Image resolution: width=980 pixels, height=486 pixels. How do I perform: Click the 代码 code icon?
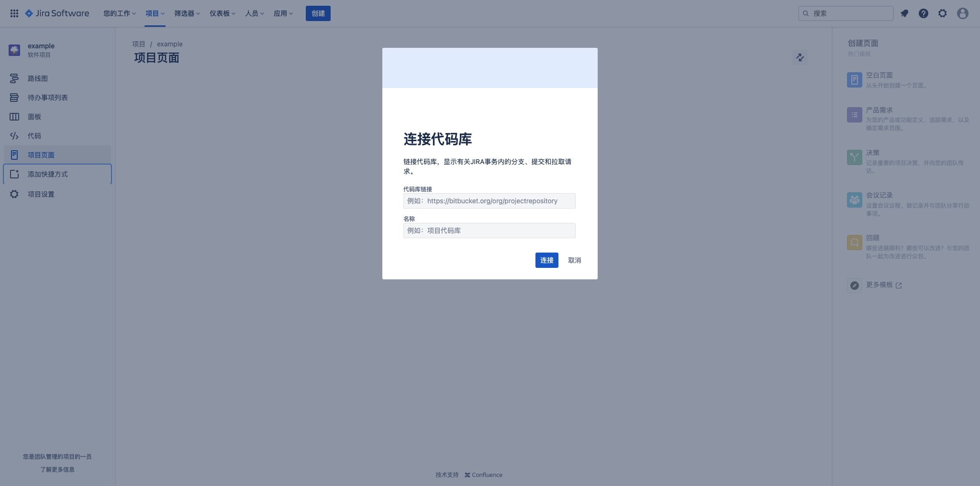click(x=14, y=136)
